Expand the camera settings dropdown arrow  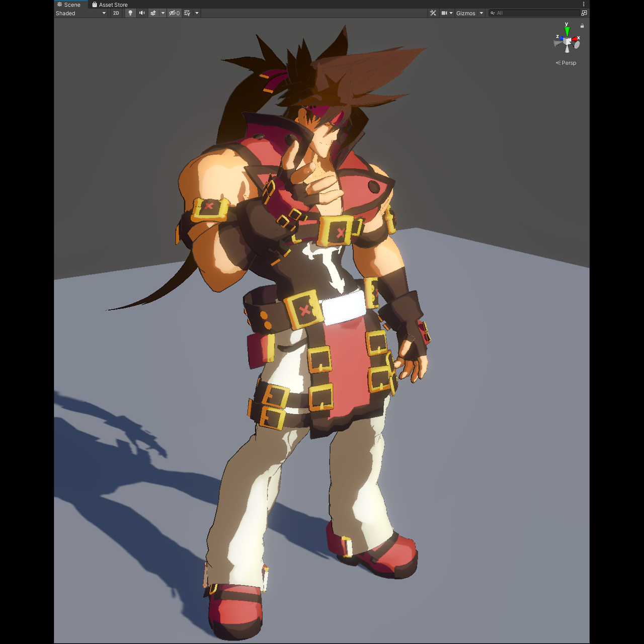(451, 13)
